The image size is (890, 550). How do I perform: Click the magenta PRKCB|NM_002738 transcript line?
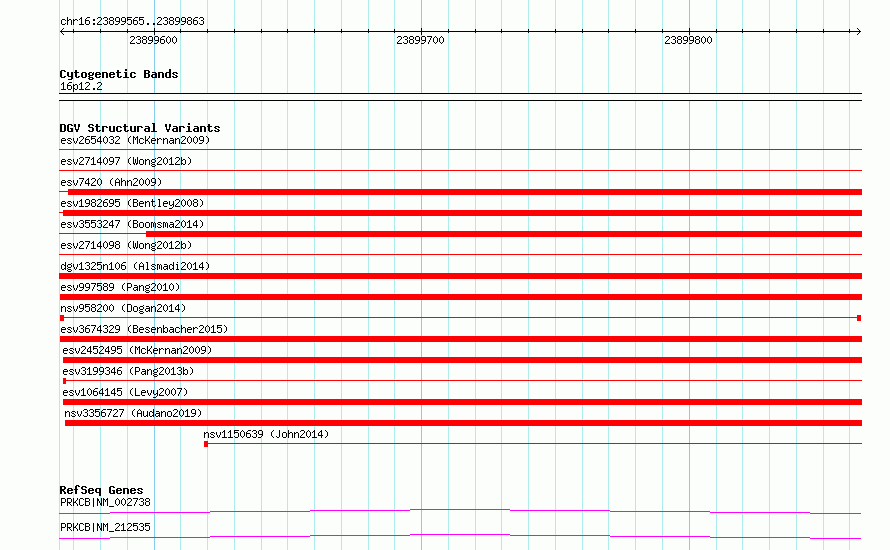(x=460, y=511)
